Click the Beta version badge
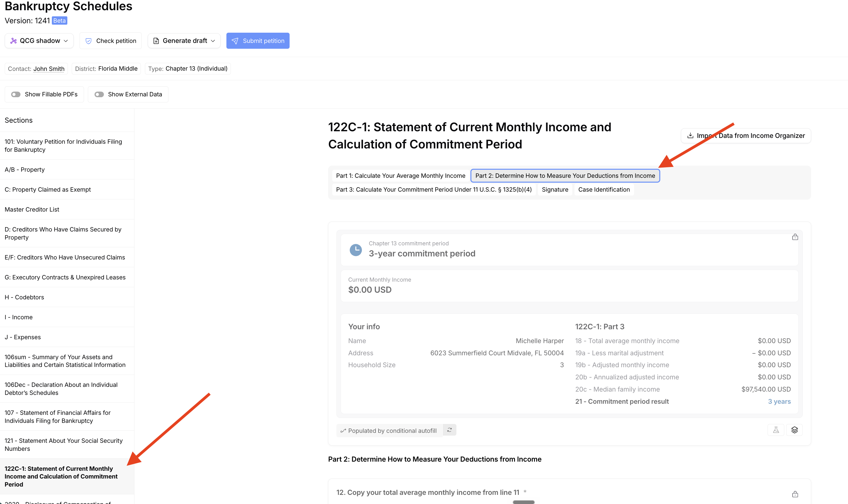Image resolution: width=848 pixels, height=504 pixels. 60,21
